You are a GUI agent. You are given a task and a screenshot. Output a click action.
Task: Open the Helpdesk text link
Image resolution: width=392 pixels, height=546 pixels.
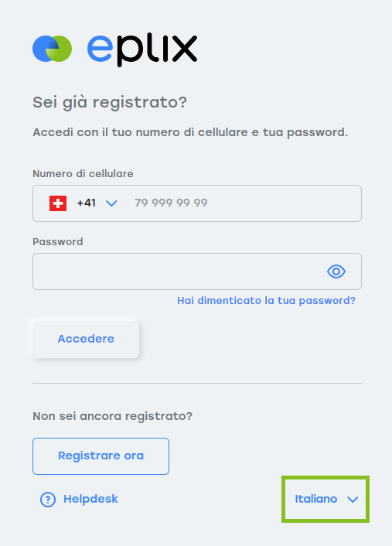click(90, 499)
